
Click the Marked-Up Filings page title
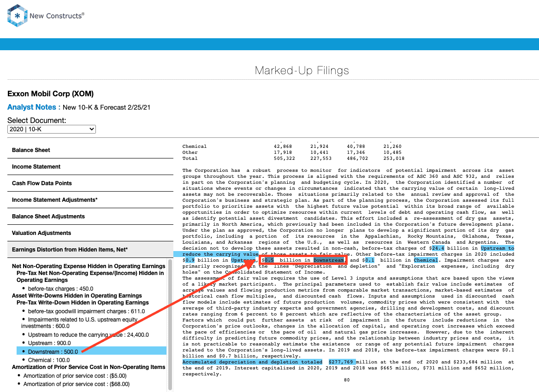point(302,70)
